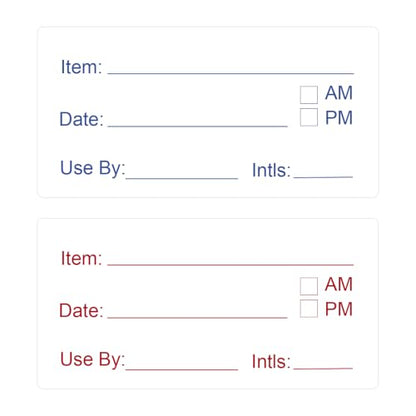Click the red Item line field
416x416 pixels.
pos(231,265)
